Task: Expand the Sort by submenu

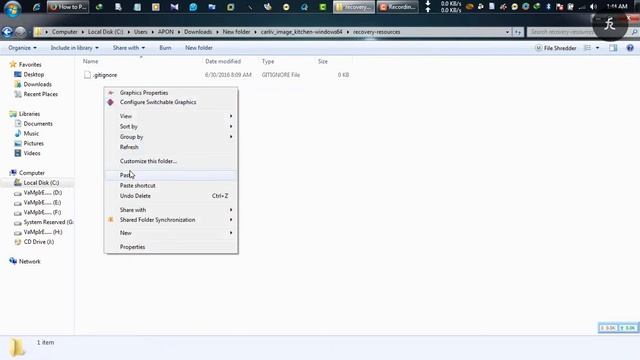Action: pos(171,127)
